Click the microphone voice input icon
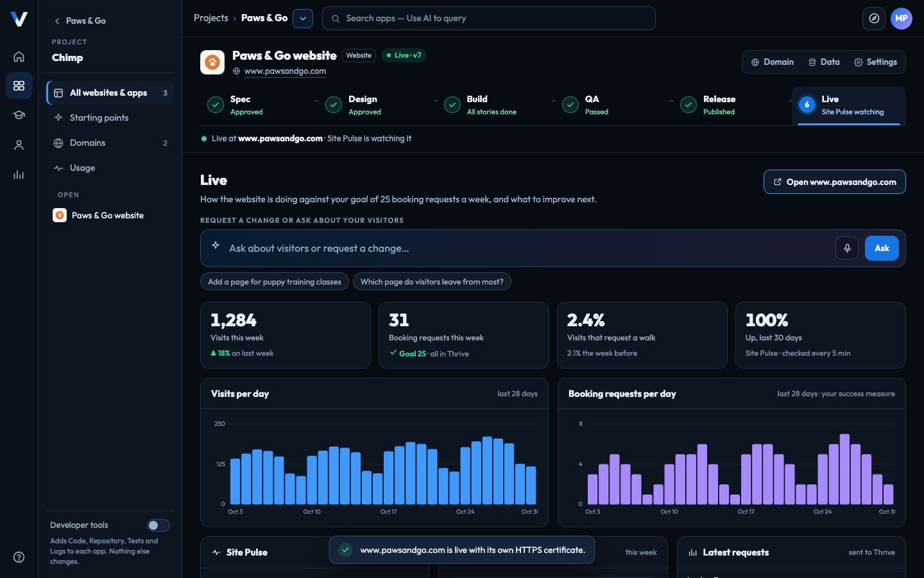The width and height of the screenshot is (924, 578). pyautogui.click(x=847, y=248)
